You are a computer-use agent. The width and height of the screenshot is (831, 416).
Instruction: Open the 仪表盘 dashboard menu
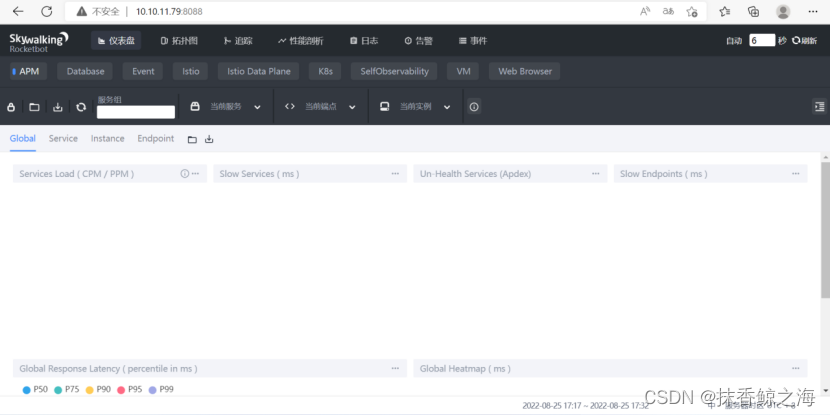pos(116,41)
